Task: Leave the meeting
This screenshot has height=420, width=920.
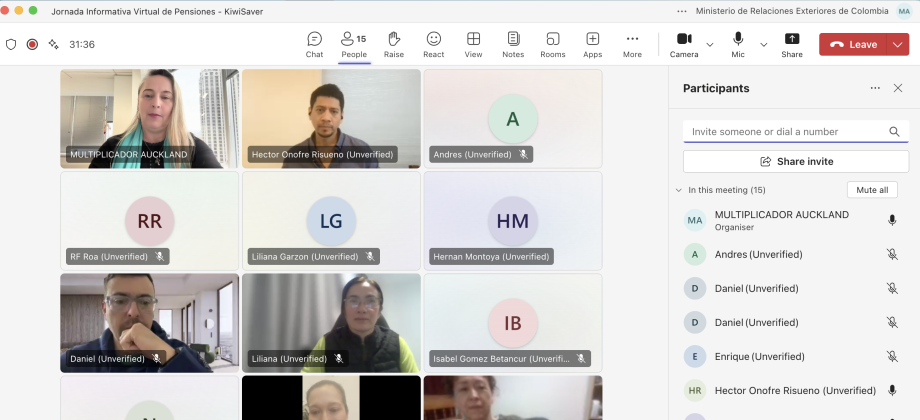Action: [x=853, y=45]
